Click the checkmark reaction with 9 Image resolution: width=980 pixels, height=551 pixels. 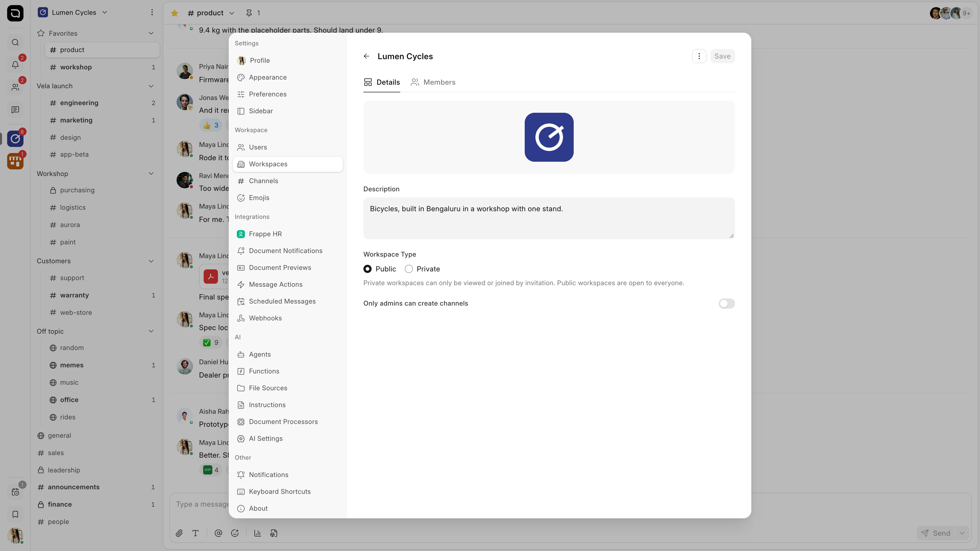[x=211, y=343]
